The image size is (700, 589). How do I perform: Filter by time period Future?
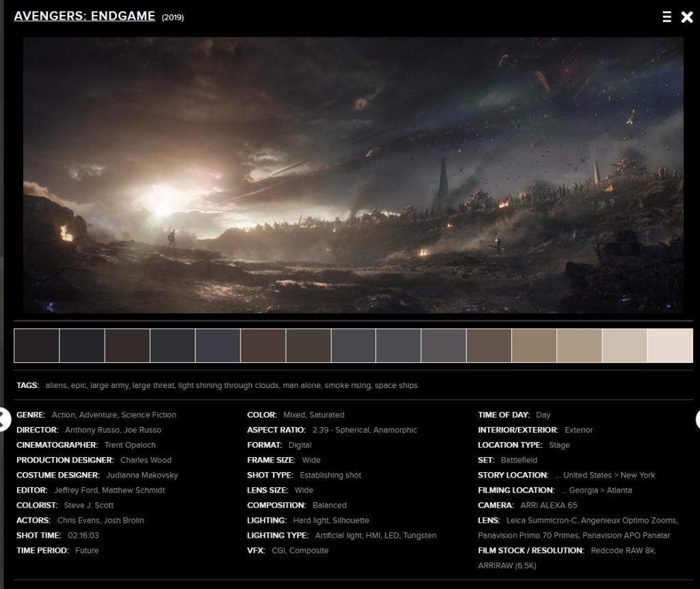click(87, 551)
